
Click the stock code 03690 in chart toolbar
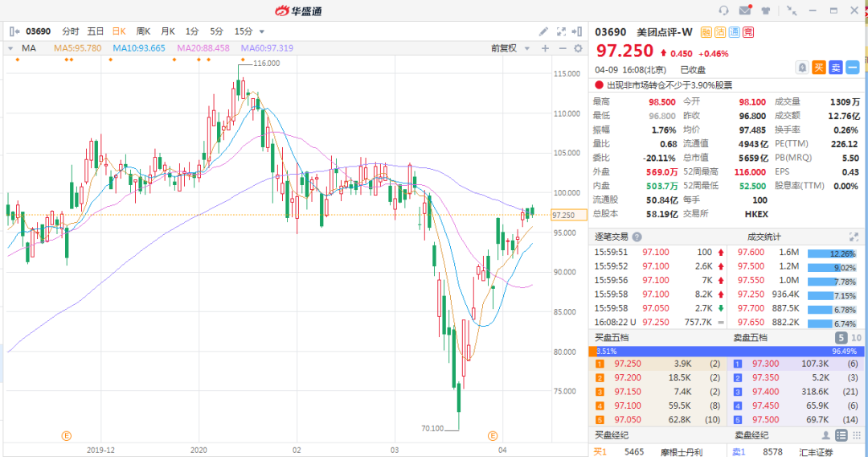pyautogui.click(x=39, y=31)
